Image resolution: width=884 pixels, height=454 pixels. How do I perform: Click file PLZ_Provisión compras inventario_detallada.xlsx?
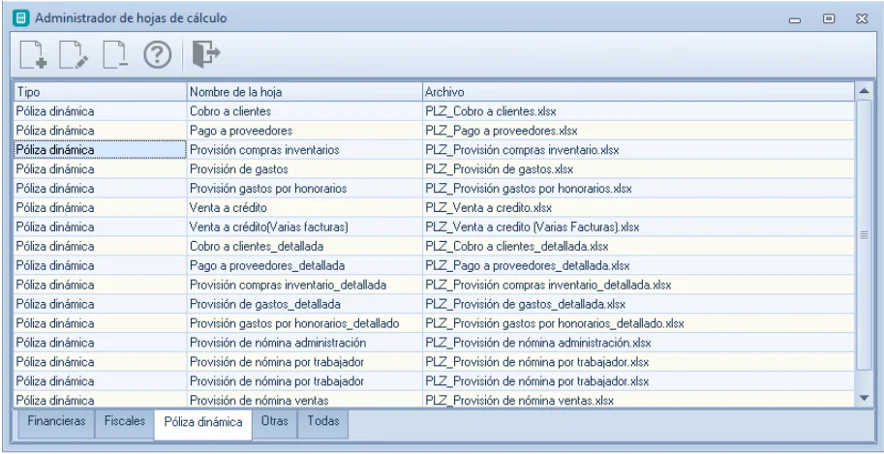click(548, 285)
